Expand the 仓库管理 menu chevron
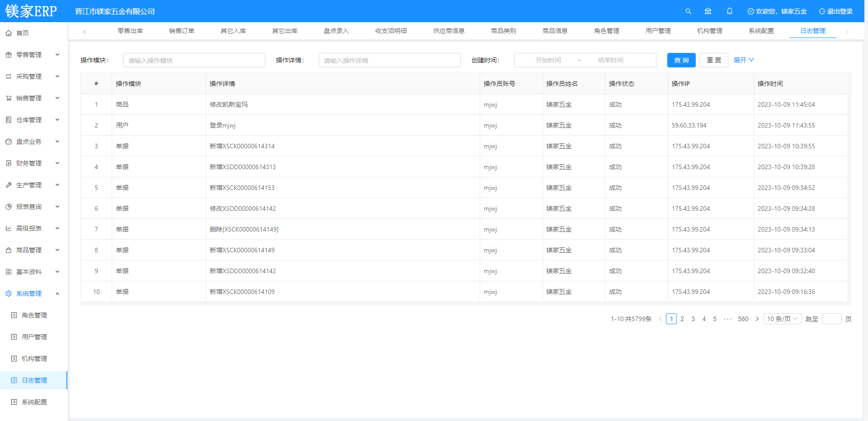The width and height of the screenshot is (868, 421). coord(57,120)
